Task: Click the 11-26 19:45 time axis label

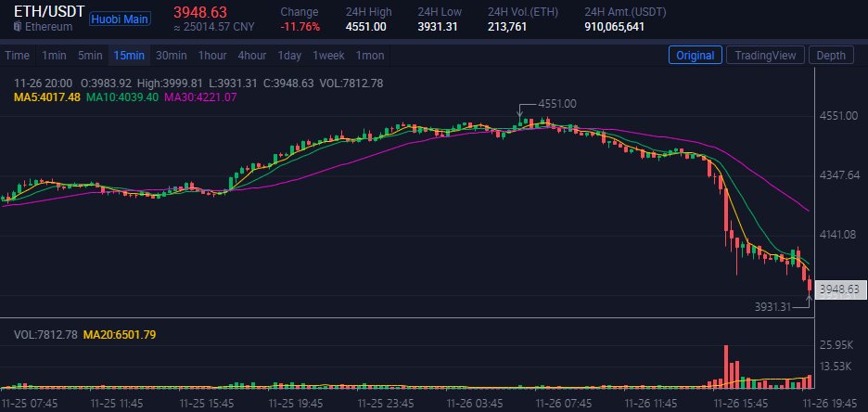Action: click(830, 402)
